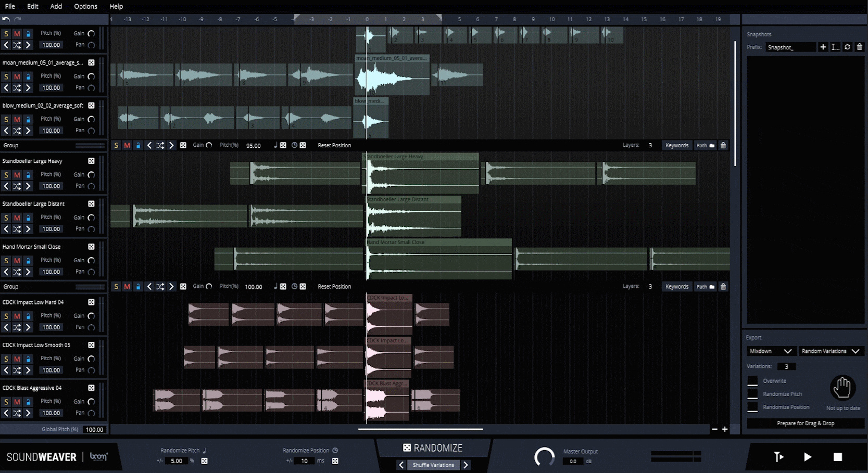Image resolution: width=868 pixels, height=473 pixels.
Task: Click the undo arrow icon
Action: [x=6, y=19]
